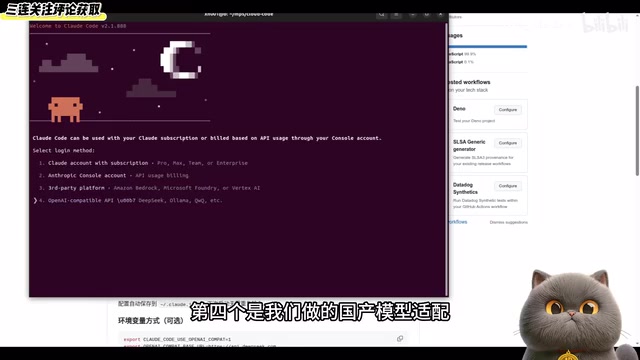The width and height of the screenshot is (640, 360).
Task: Open the workflows link below Datadog card
Action: click(458, 222)
